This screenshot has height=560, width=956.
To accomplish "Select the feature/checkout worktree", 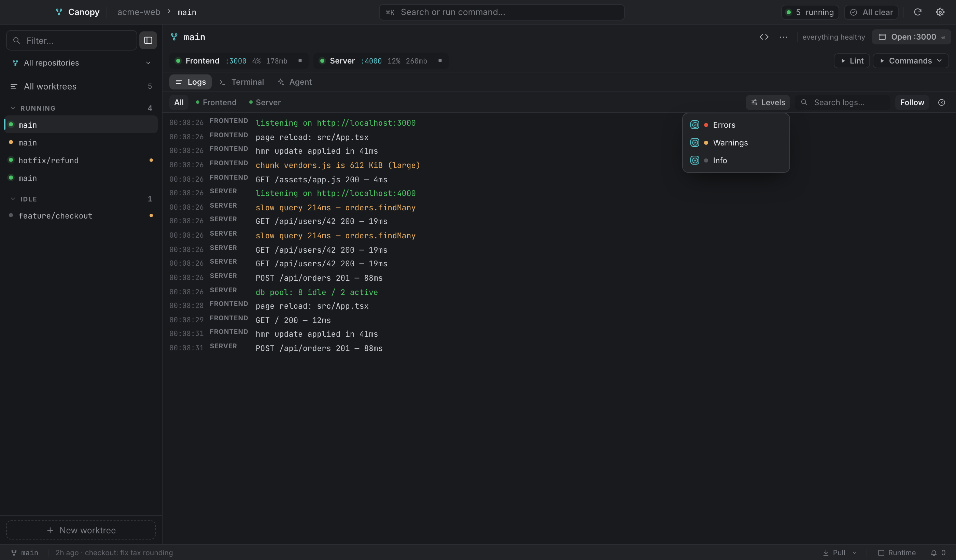I will coord(82,216).
